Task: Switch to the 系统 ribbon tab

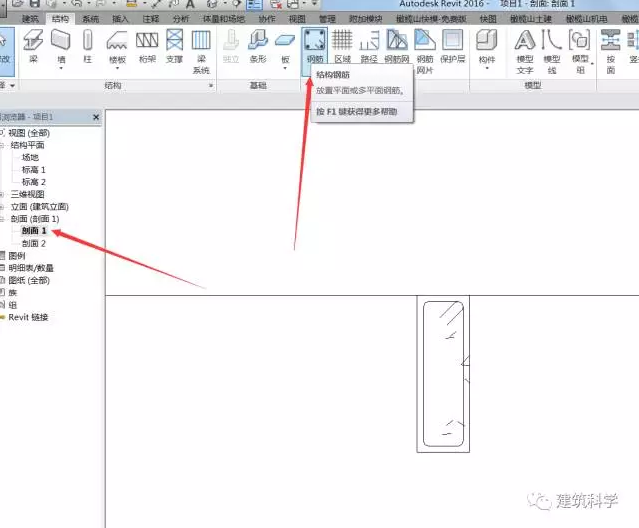Action: click(x=90, y=19)
